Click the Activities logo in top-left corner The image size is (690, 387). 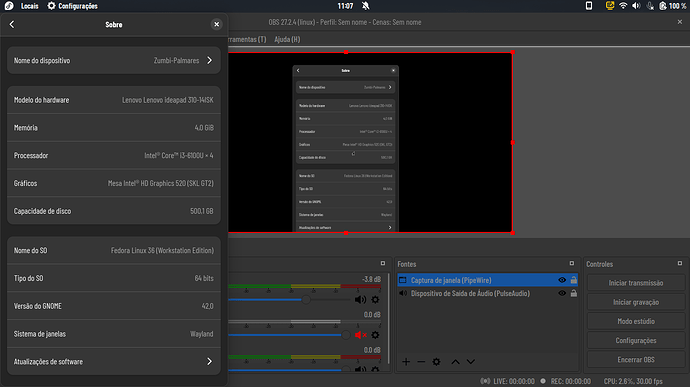point(9,6)
